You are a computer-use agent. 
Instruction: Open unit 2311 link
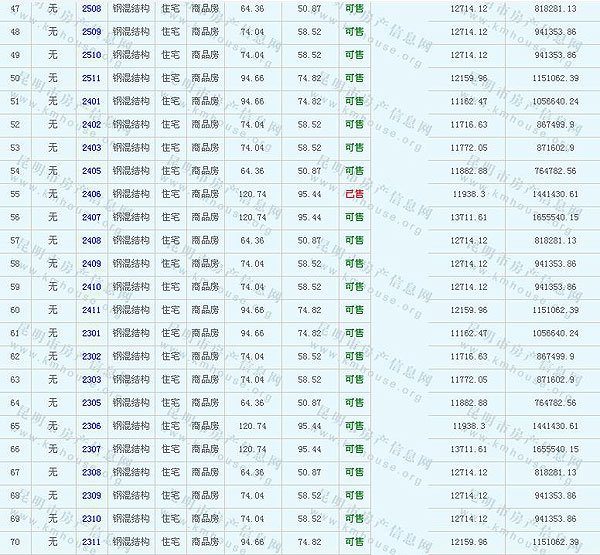point(91,542)
